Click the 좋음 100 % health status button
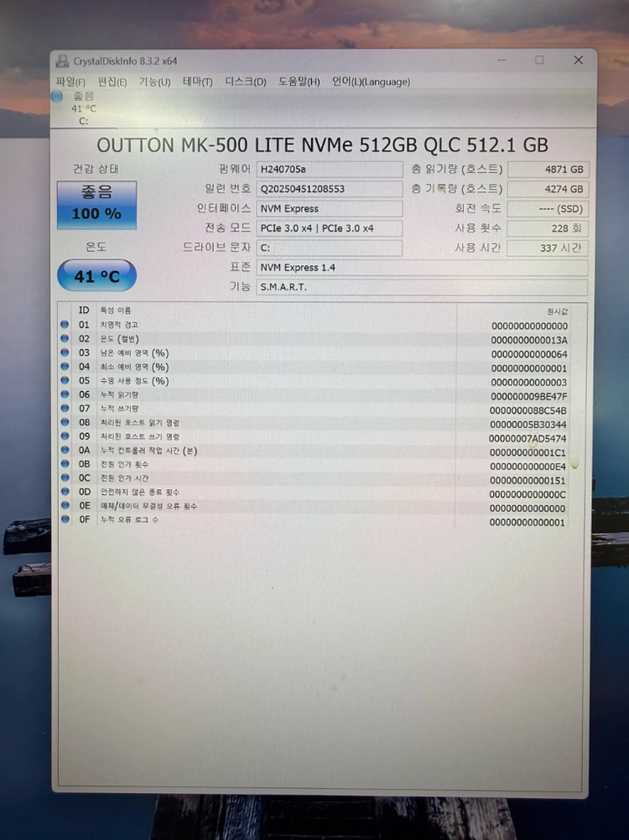The height and width of the screenshot is (840, 629). pyautogui.click(x=97, y=206)
